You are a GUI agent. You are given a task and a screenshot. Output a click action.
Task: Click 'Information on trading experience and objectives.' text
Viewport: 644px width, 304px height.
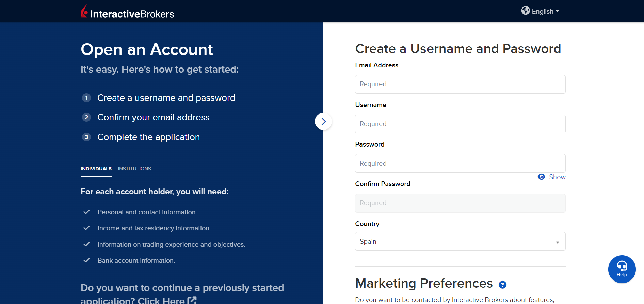[x=171, y=244]
